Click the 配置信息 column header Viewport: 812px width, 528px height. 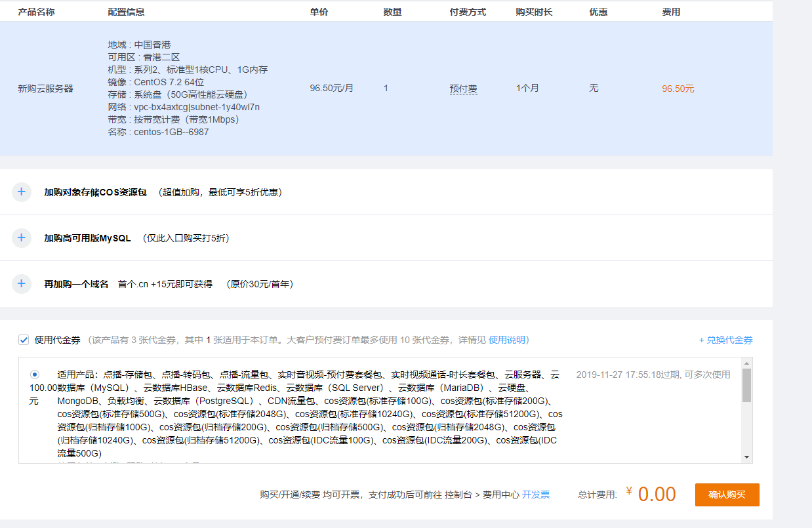[126, 12]
